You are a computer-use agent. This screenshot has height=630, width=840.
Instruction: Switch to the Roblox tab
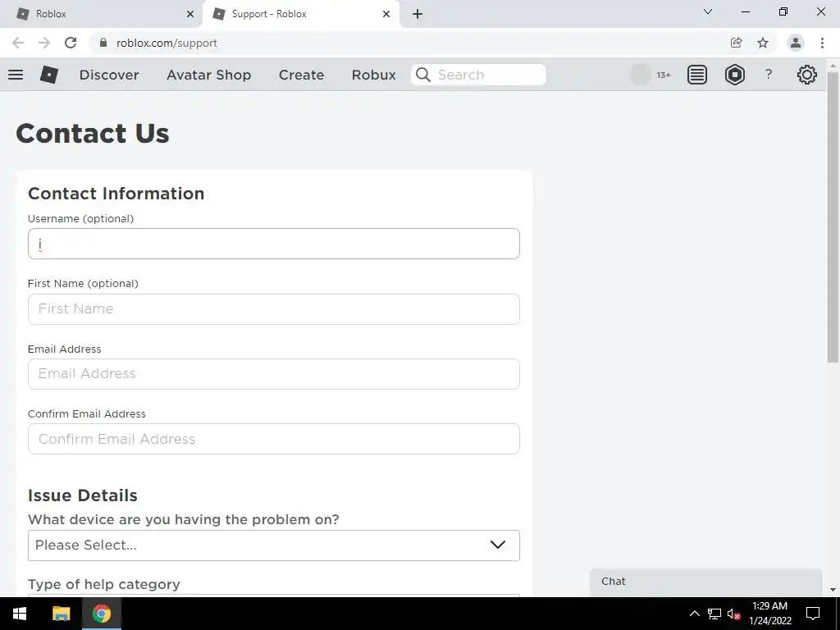(x=102, y=14)
